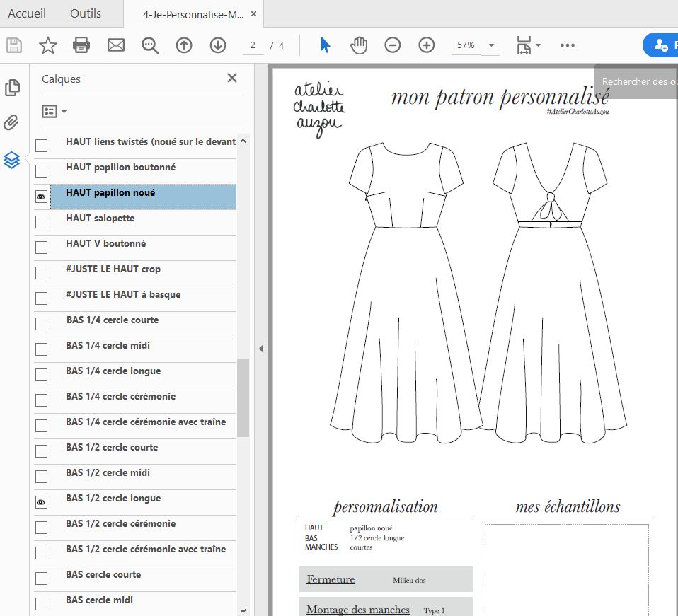Hide the HAUT papillon noué layer
Viewport: 678px width, 616px height.
point(41,197)
